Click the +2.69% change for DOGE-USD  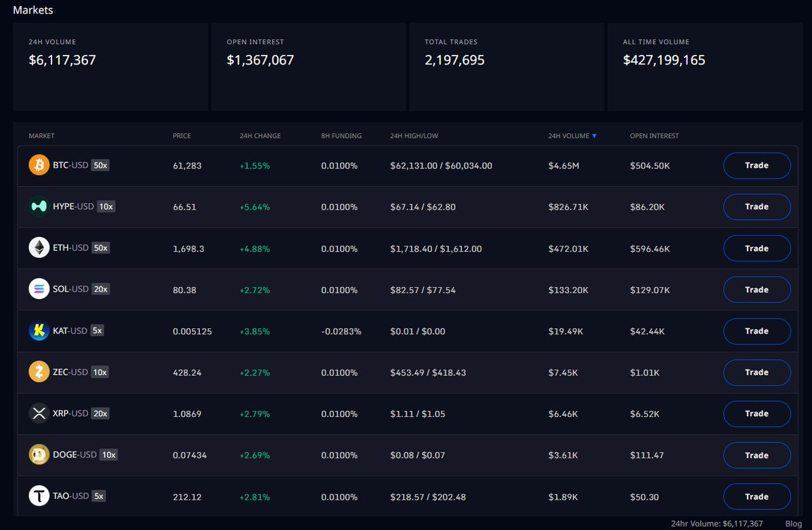tap(254, 456)
